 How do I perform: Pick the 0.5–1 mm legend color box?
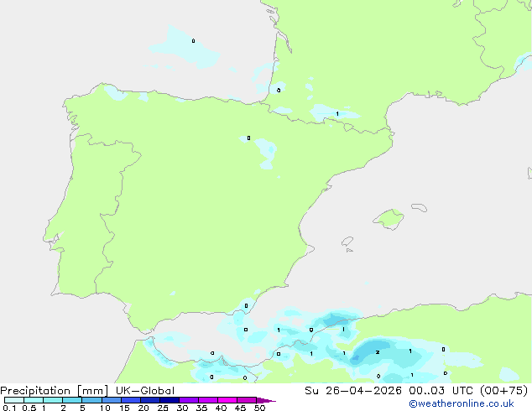(34, 400)
